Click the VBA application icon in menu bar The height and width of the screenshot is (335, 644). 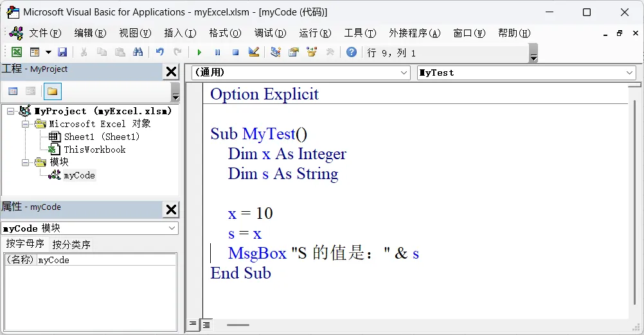(x=16, y=33)
